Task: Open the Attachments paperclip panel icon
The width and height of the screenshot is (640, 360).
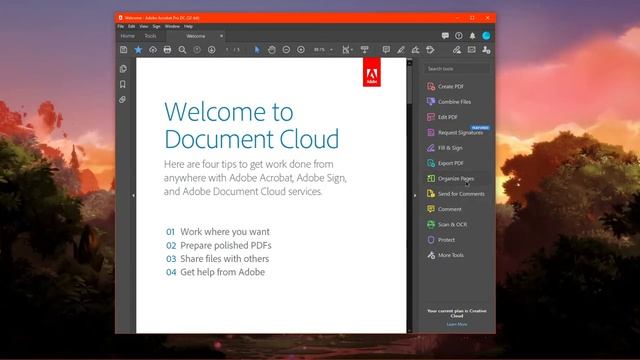Action: (x=122, y=100)
